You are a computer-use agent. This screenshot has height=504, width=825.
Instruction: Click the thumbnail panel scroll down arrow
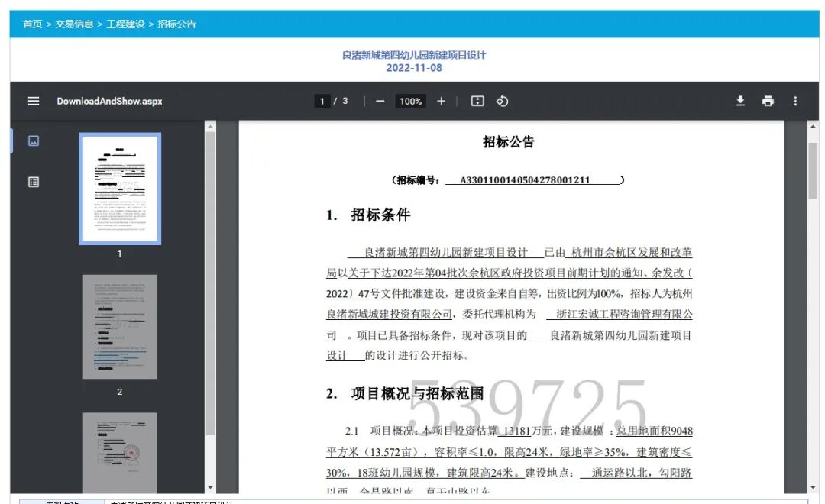211,488
